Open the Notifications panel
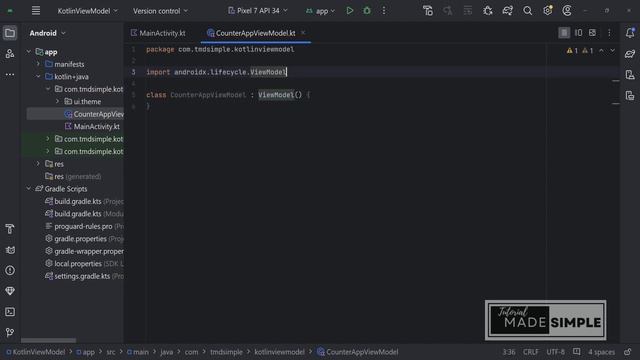 click(630, 33)
